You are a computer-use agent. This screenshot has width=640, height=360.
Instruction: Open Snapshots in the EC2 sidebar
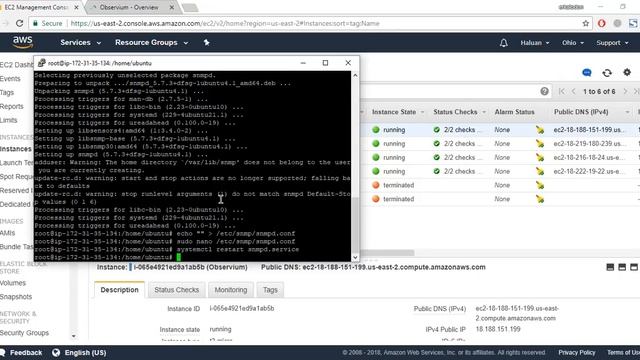pos(16,297)
